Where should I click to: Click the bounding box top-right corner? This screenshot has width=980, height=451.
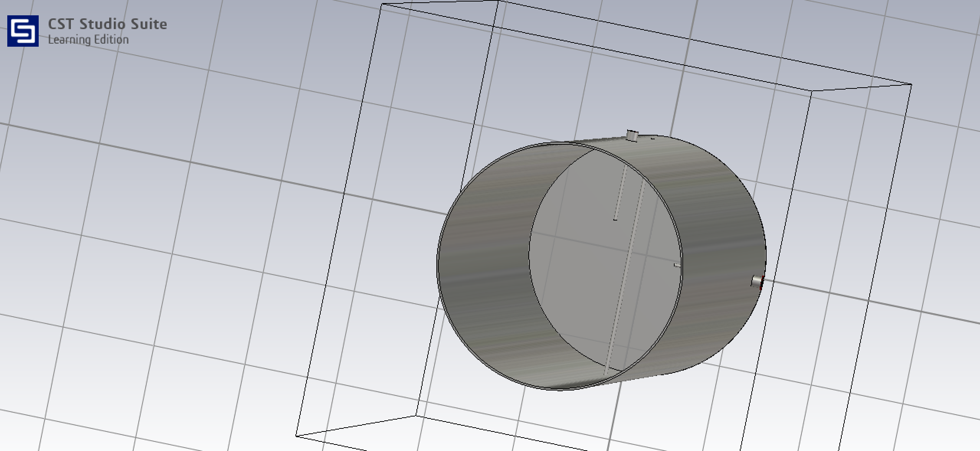pos(911,84)
